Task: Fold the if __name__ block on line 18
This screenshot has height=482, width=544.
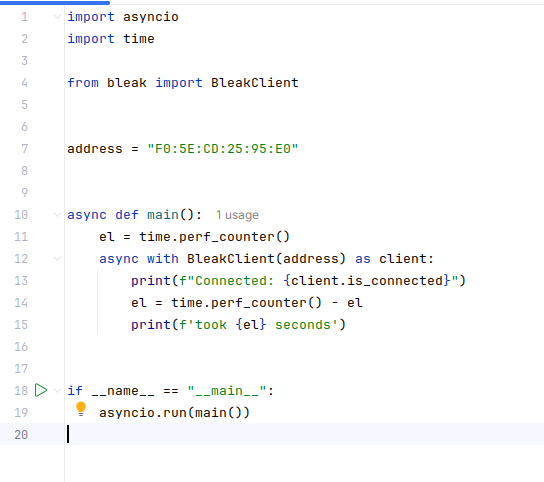Action: [x=58, y=390]
